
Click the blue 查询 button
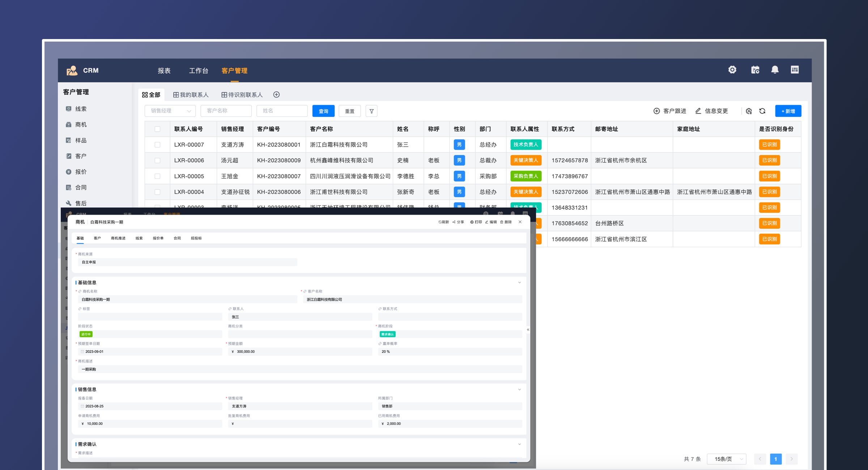(323, 111)
